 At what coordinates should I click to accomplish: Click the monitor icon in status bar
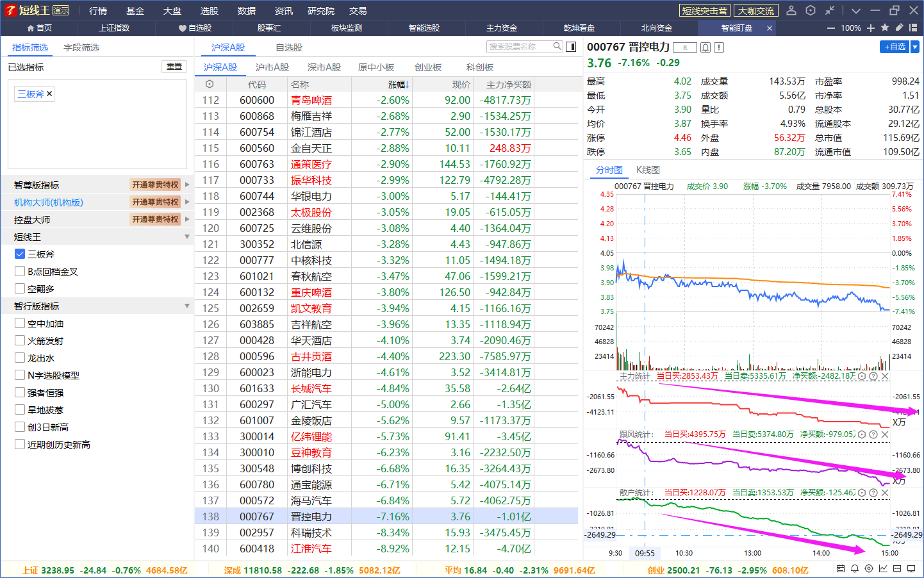point(911,568)
